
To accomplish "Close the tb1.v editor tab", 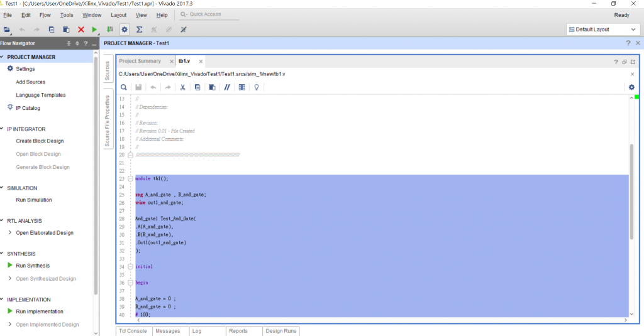I will pos(201,62).
